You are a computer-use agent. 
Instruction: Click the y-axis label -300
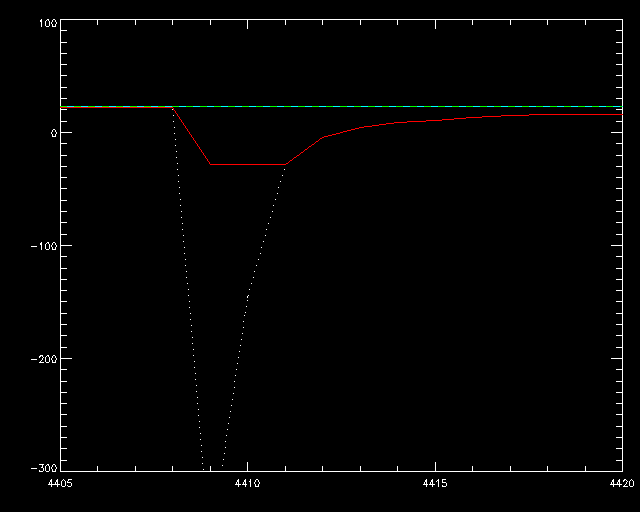(x=44, y=468)
